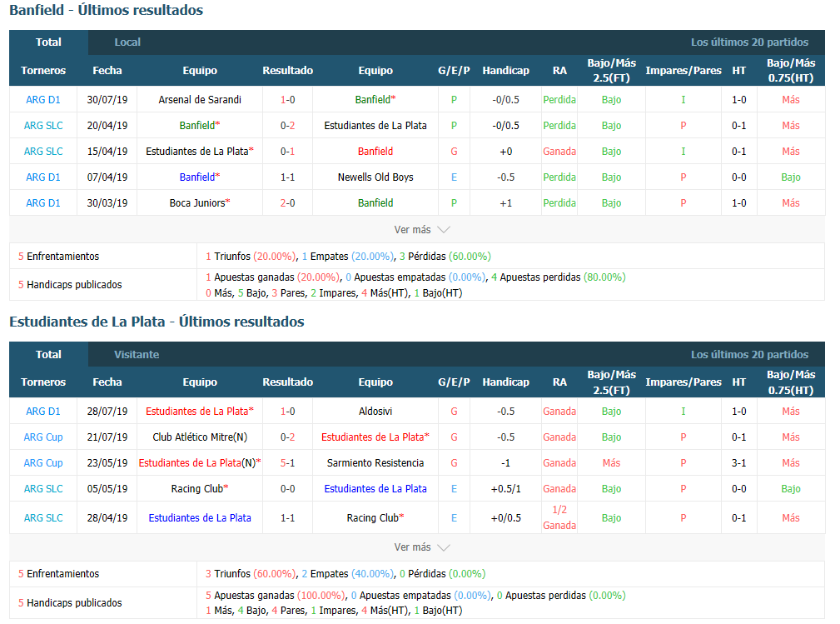Click the 1/2 Ganada RA cell
Image resolution: width=840 pixels, height=624 pixels.
(559, 517)
